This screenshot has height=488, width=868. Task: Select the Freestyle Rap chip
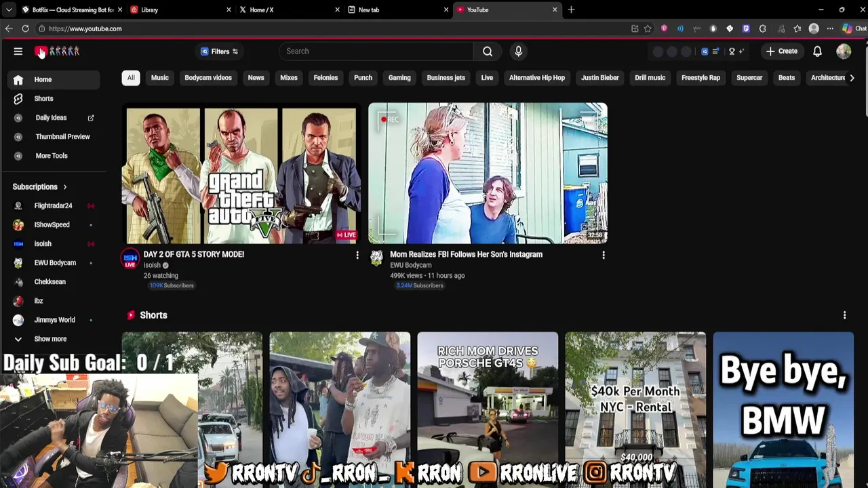coord(701,78)
